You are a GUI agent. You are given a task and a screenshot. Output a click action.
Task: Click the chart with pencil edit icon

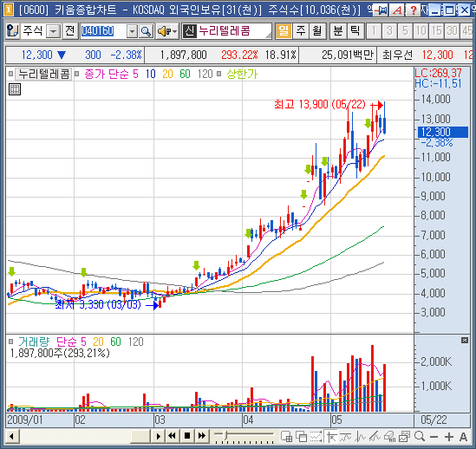375,437
